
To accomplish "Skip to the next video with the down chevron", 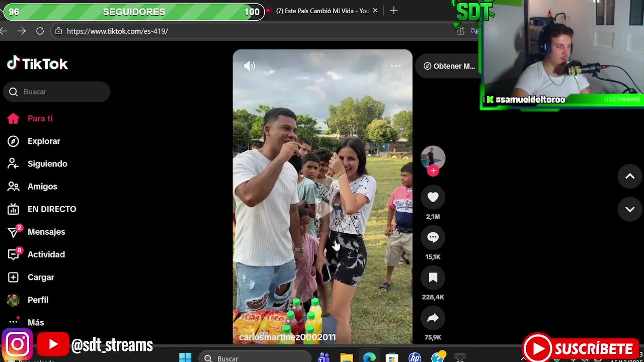I will 630,209.
